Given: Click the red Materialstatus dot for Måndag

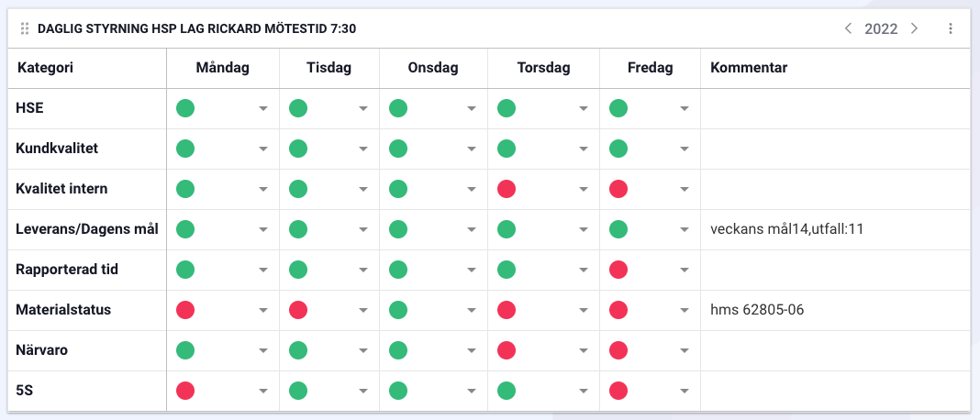Looking at the screenshot, I should click(x=185, y=310).
